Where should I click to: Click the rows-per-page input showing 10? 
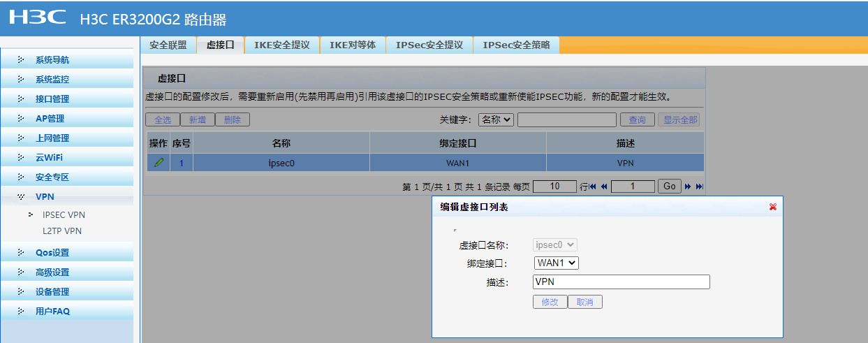pos(554,187)
